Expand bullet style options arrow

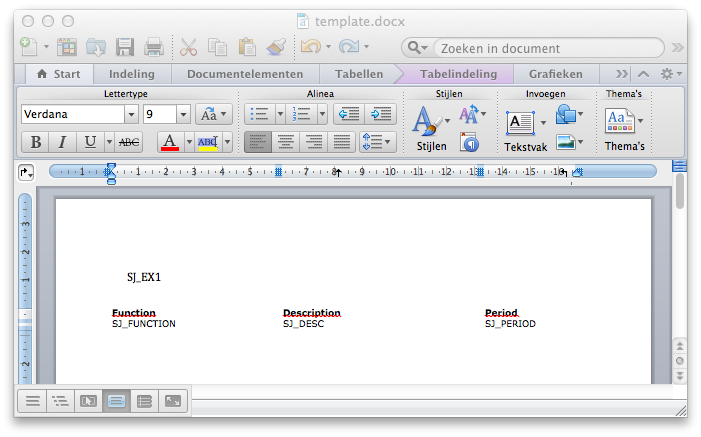(280, 115)
